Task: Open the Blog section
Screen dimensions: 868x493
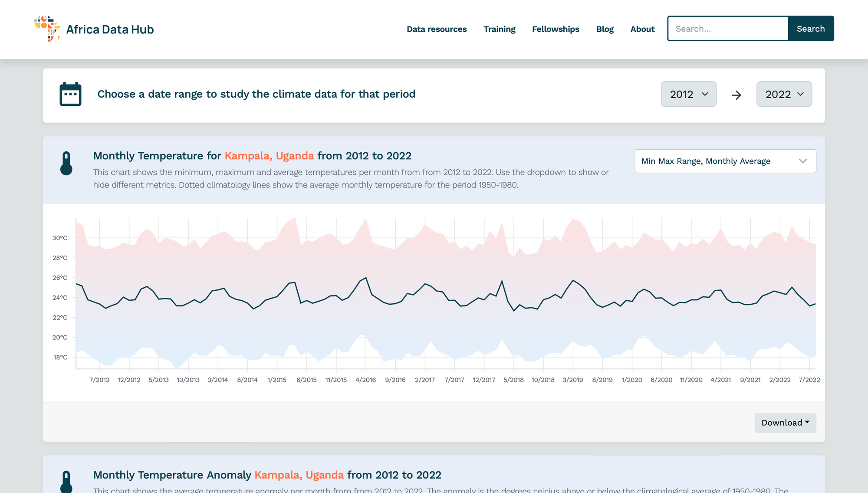Action: tap(605, 29)
